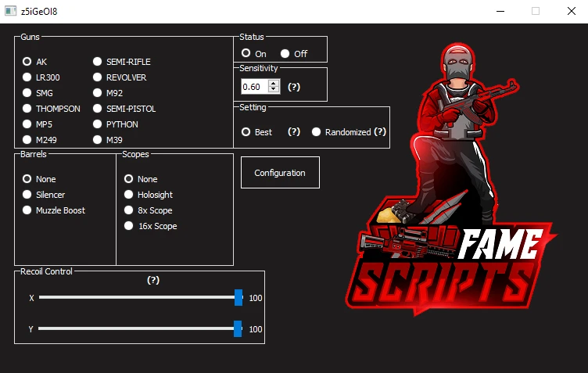Screen dimensions: 588x373
Task: Select the Best setting option
Action: tap(256, 132)
